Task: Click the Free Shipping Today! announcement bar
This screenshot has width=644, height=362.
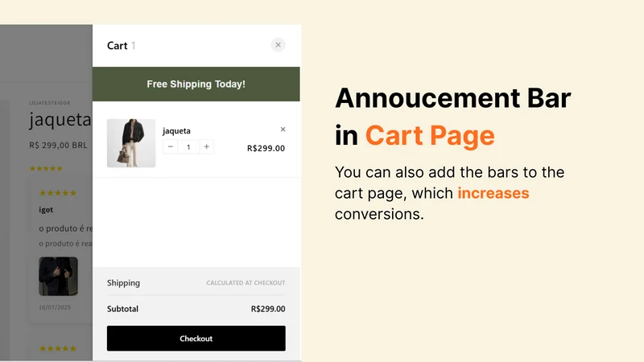Action: point(196,84)
